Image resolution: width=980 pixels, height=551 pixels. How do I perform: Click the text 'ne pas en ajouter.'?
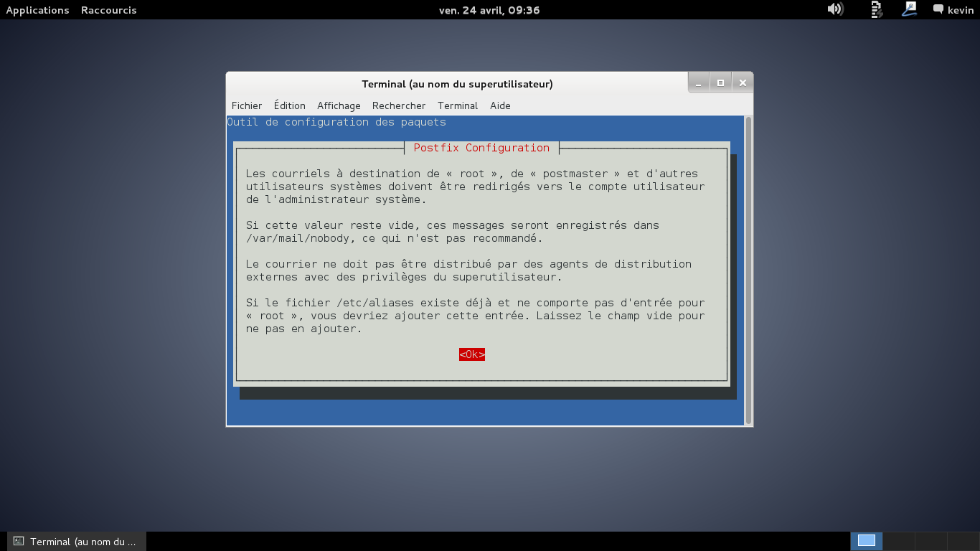[304, 329]
